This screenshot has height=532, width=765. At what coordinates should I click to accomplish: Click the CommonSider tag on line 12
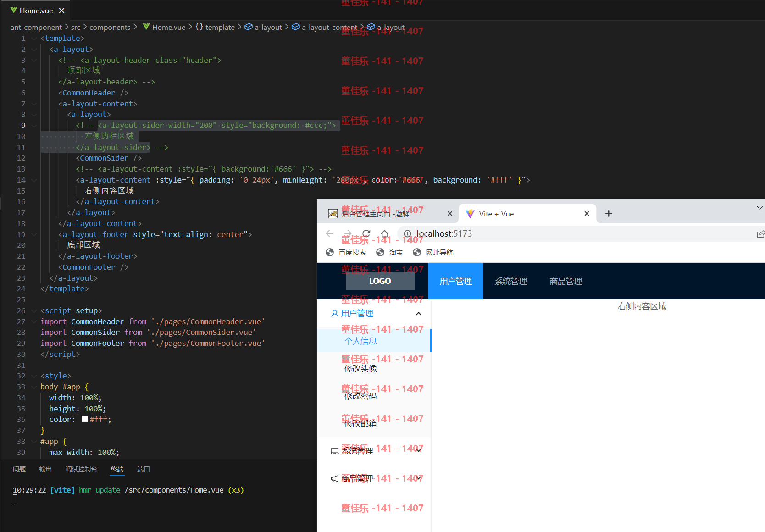[109, 158]
